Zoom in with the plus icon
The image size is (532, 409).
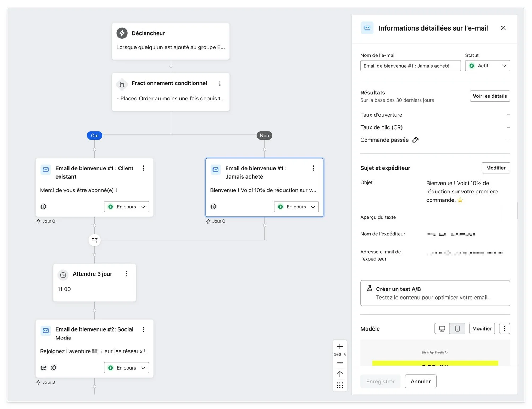[340, 347]
